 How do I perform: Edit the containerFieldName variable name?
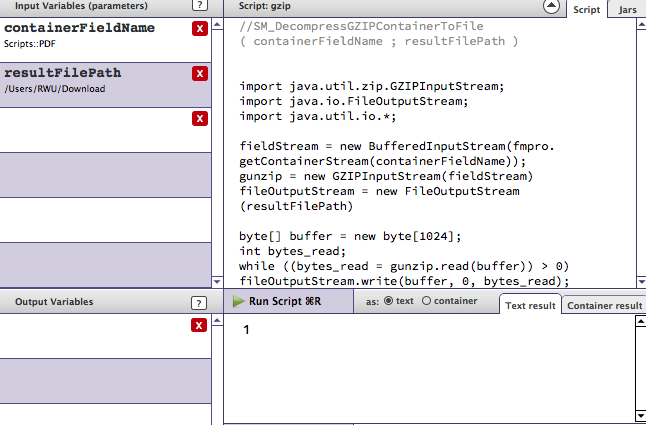[x=80, y=28]
